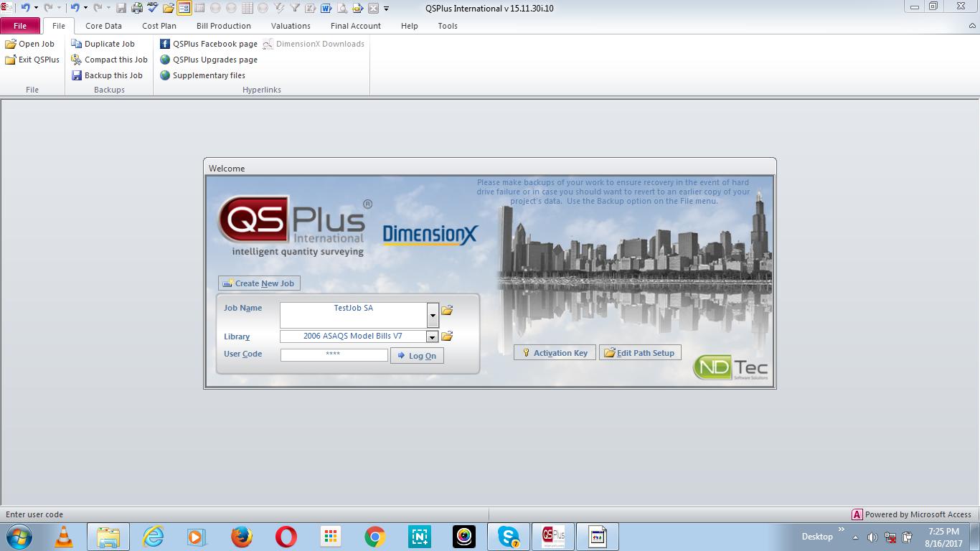
Task: Click the Open Job folder icon
Action: (x=10, y=43)
